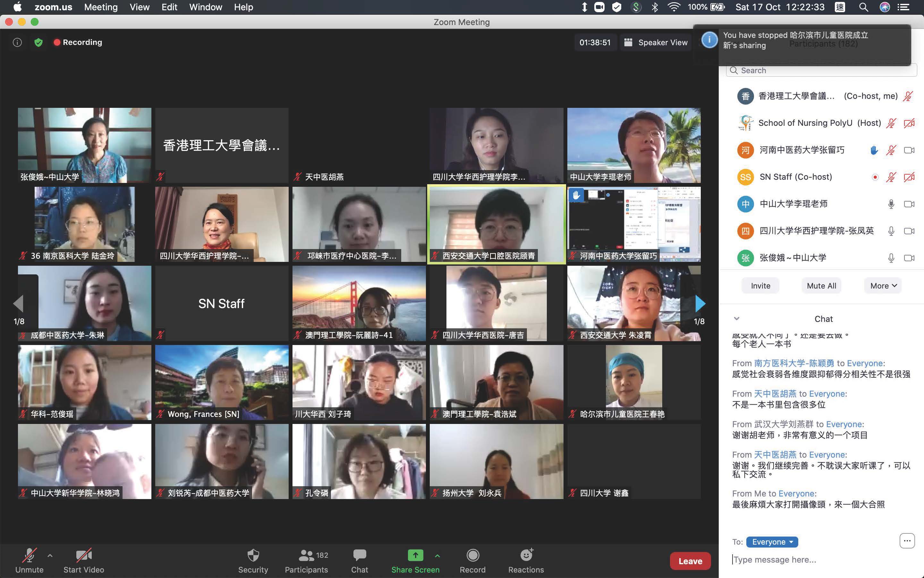
Task: Click the Record circle icon
Action: point(472,556)
